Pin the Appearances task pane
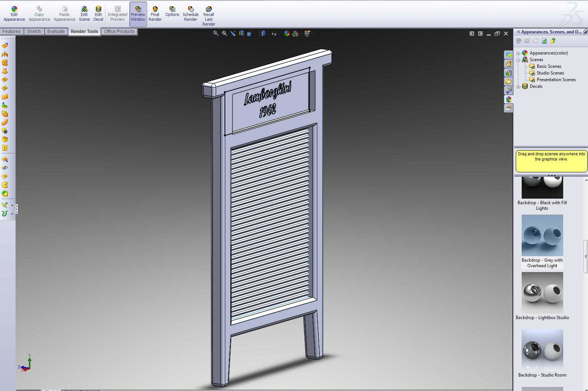 (x=585, y=32)
